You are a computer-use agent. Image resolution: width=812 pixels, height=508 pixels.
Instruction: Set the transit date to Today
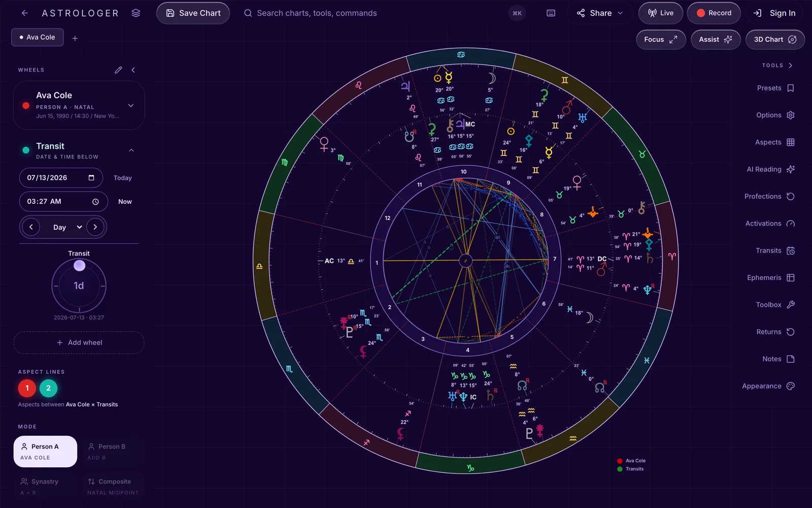click(x=123, y=178)
